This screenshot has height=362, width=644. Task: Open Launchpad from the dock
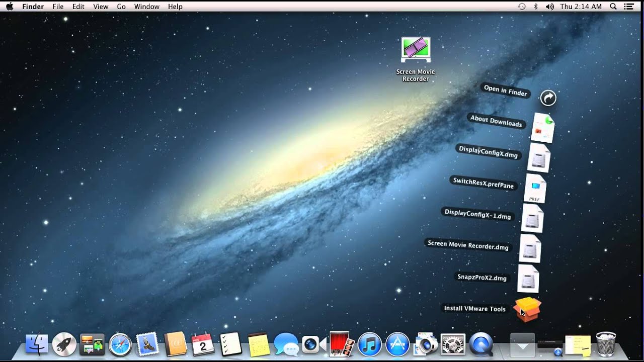point(64,345)
